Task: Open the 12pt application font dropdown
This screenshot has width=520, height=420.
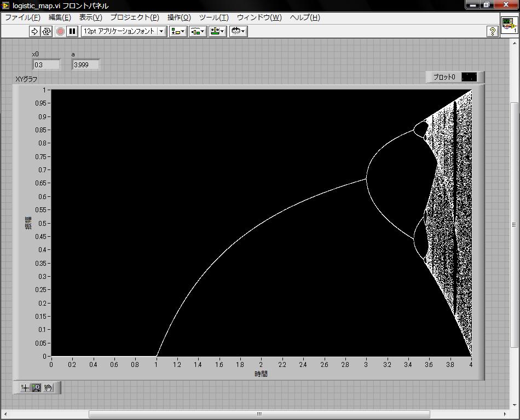Action: (x=124, y=31)
